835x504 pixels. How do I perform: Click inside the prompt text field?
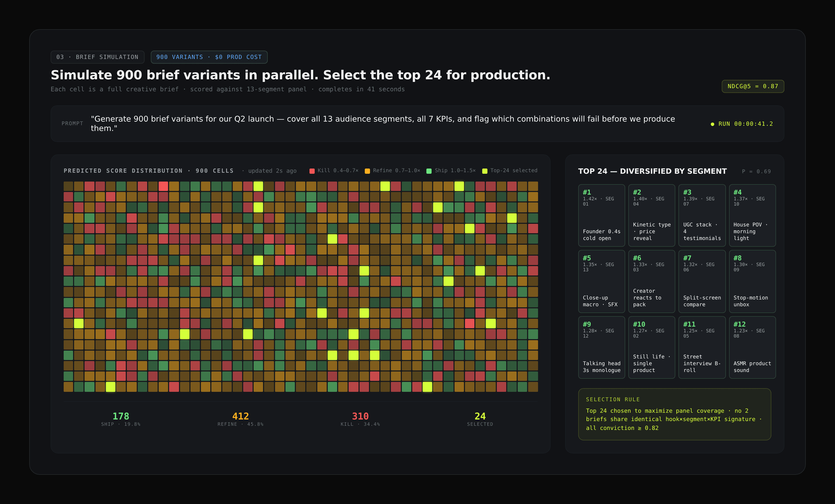(383, 124)
